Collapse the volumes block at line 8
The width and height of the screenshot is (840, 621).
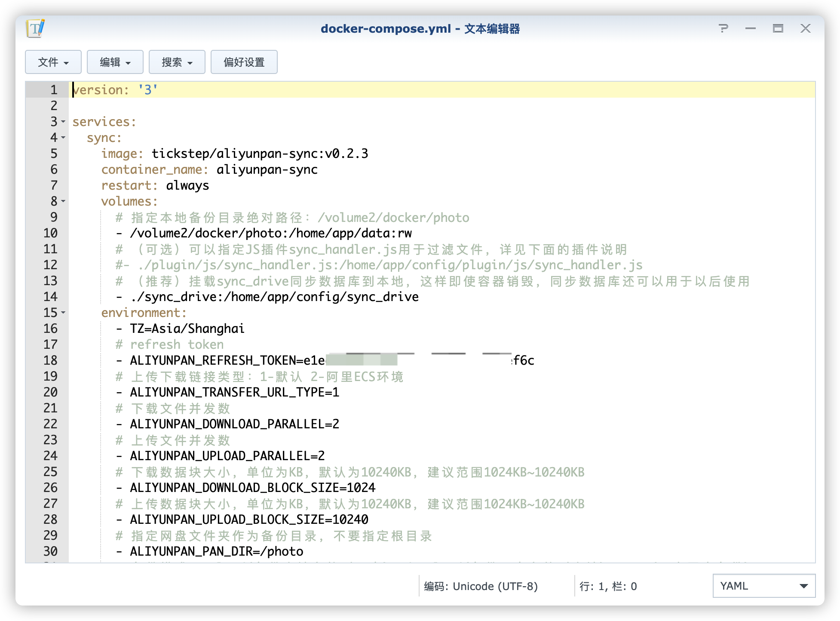pos(63,201)
